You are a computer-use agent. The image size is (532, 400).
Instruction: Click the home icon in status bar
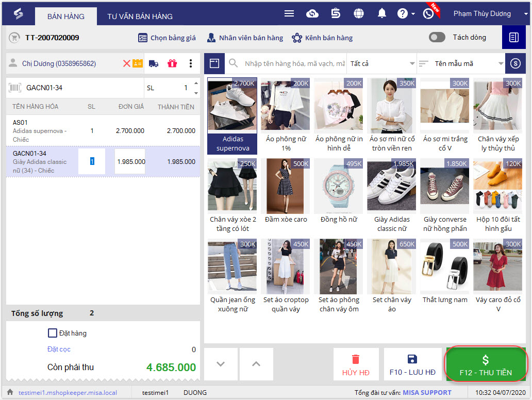(x=10, y=392)
